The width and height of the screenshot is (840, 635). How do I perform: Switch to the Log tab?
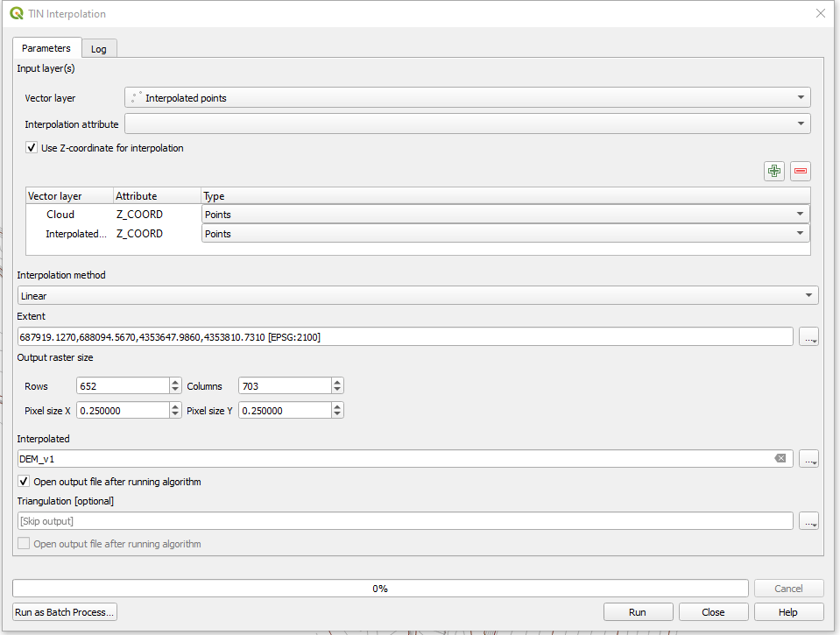[x=99, y=49]
